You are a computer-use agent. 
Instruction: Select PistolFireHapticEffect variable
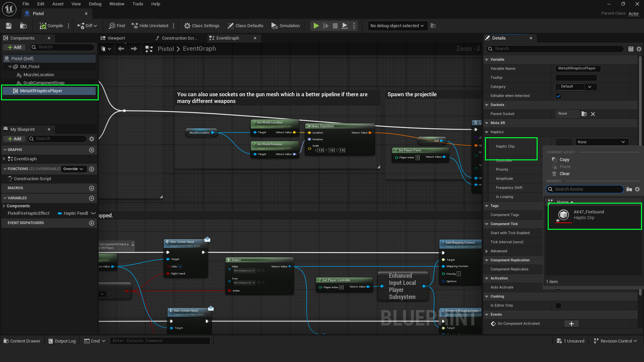tap(29, 213)
